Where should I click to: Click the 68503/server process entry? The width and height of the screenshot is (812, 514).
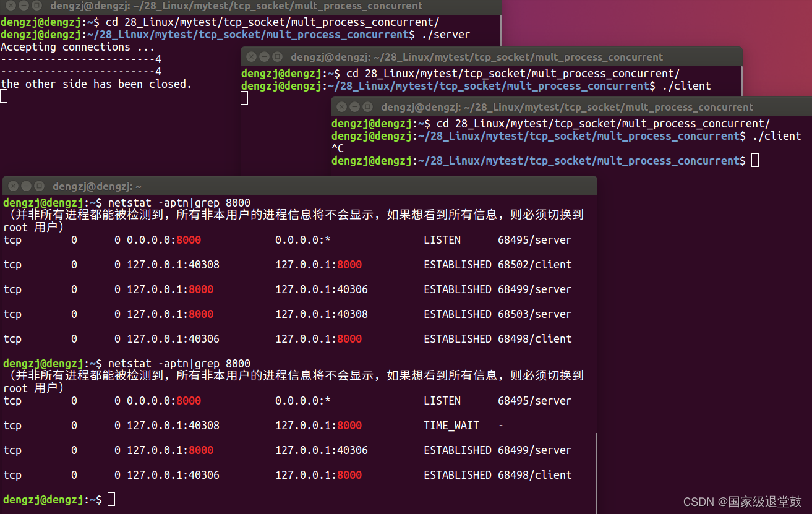click(x=535, y=314)
